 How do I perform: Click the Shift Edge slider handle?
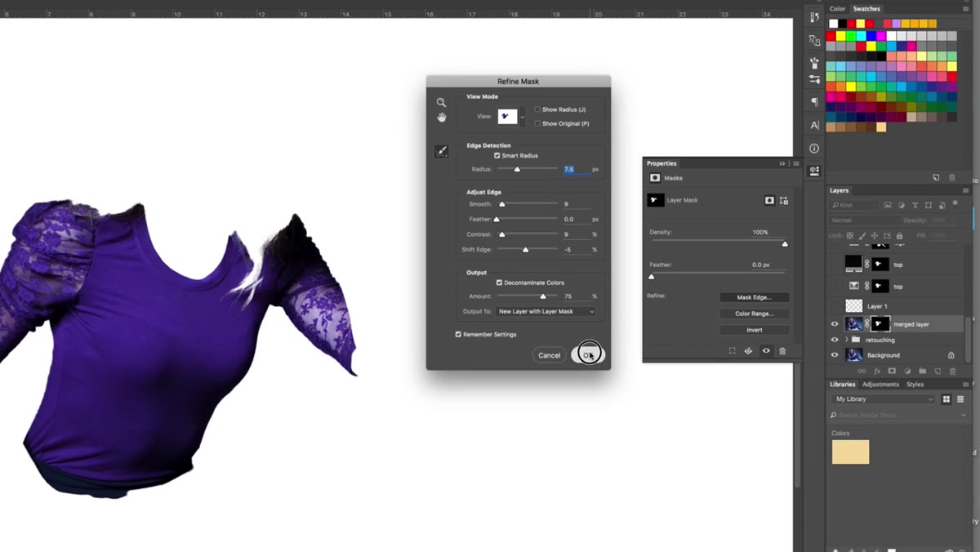tap(525, 250)
